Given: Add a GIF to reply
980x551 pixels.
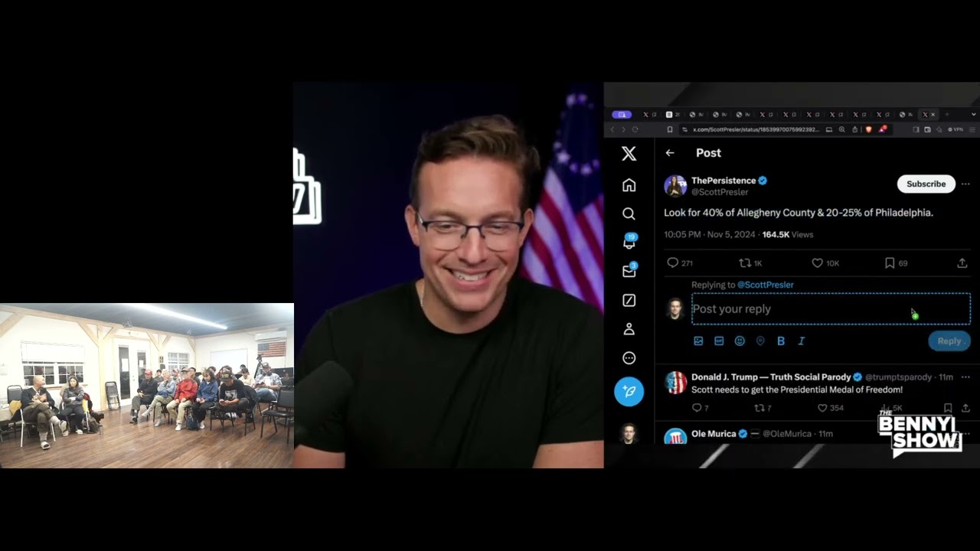Looking at the screenshot, I should [x=719, y=341].
